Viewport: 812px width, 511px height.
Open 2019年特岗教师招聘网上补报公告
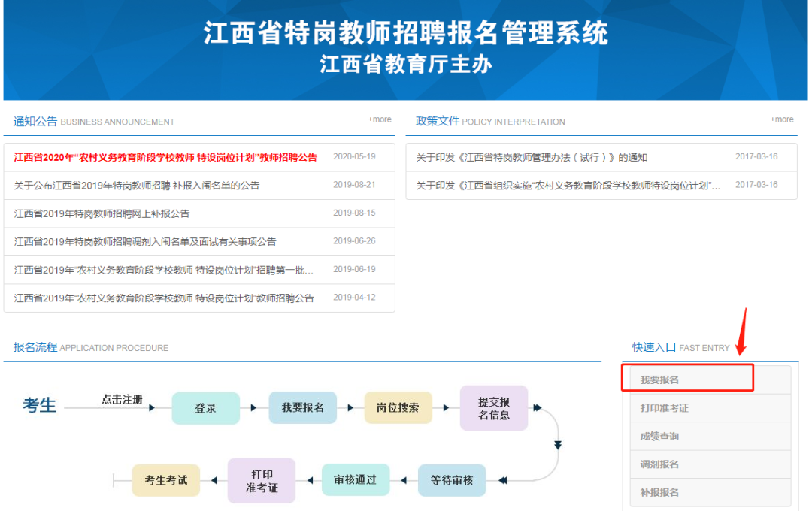[x=101, y=213]
